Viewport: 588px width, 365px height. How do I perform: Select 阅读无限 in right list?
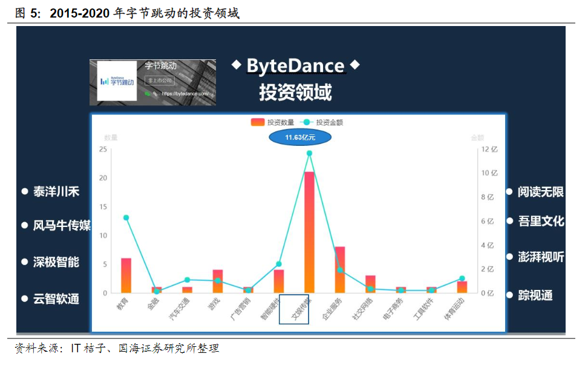541,192
